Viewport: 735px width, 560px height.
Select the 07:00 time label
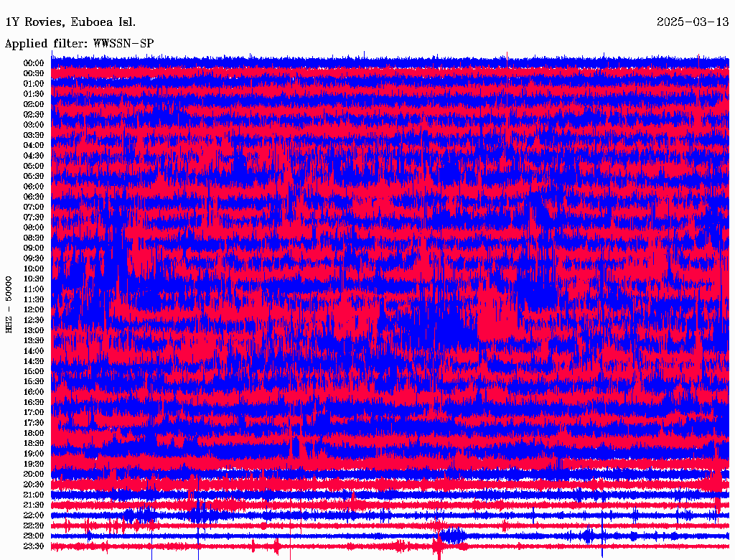[34, 207]
